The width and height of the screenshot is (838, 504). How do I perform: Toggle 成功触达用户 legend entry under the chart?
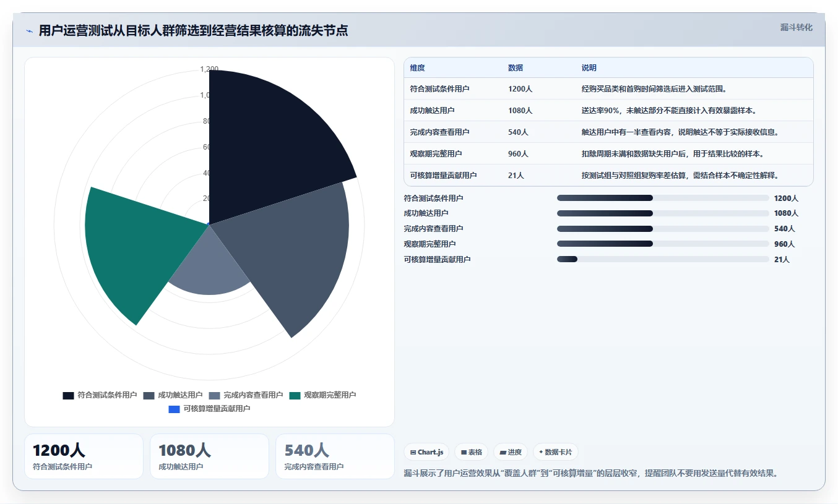(173, 395)
